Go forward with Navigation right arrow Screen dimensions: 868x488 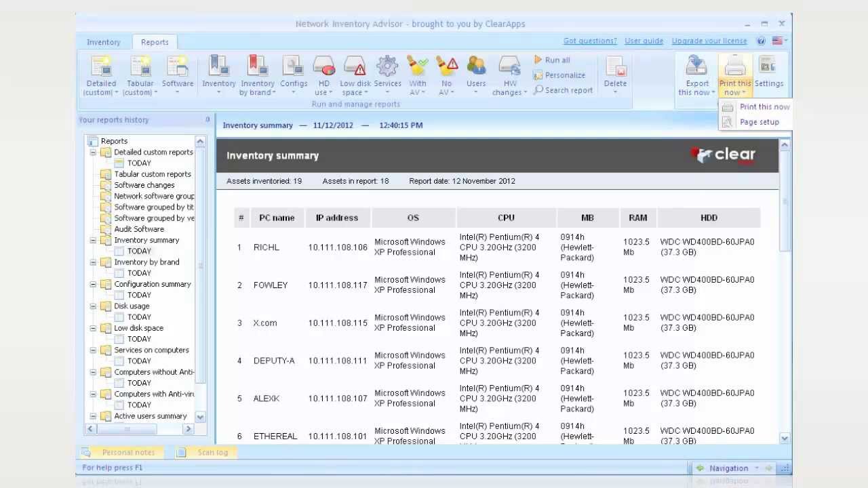pos(768,468)
